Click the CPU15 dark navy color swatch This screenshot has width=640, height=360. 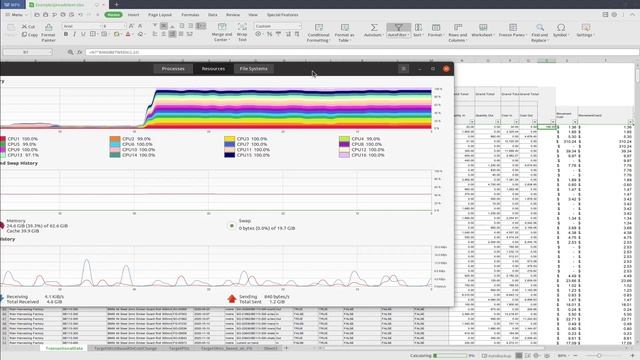pos(229,155)
